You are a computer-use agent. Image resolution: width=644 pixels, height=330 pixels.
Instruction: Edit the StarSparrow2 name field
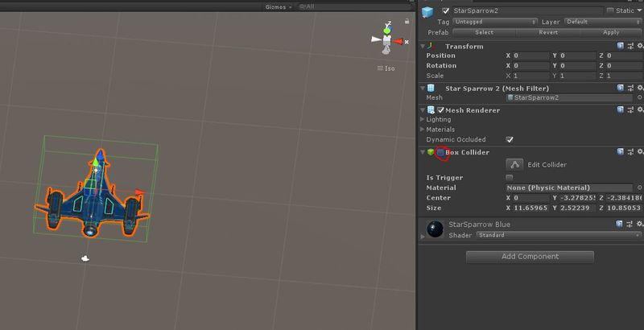(527, 11)
